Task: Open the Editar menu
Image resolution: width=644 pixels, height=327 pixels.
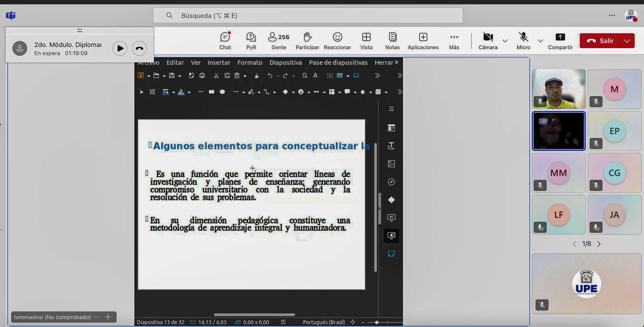Action: (x=175, y=63)
